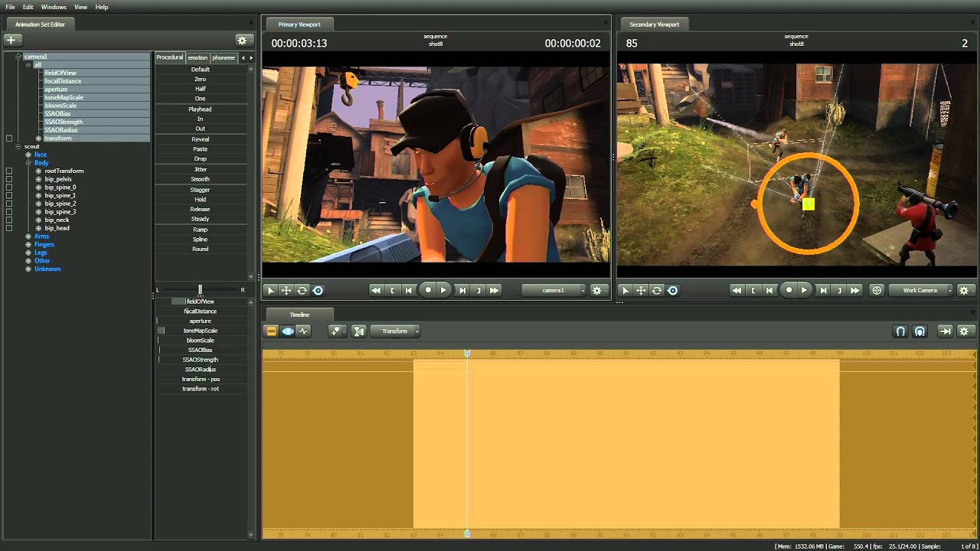The image size is (980, 551).
Task: Toggle the checkbox beside bip_pelvis
Action: click(9, 179)
